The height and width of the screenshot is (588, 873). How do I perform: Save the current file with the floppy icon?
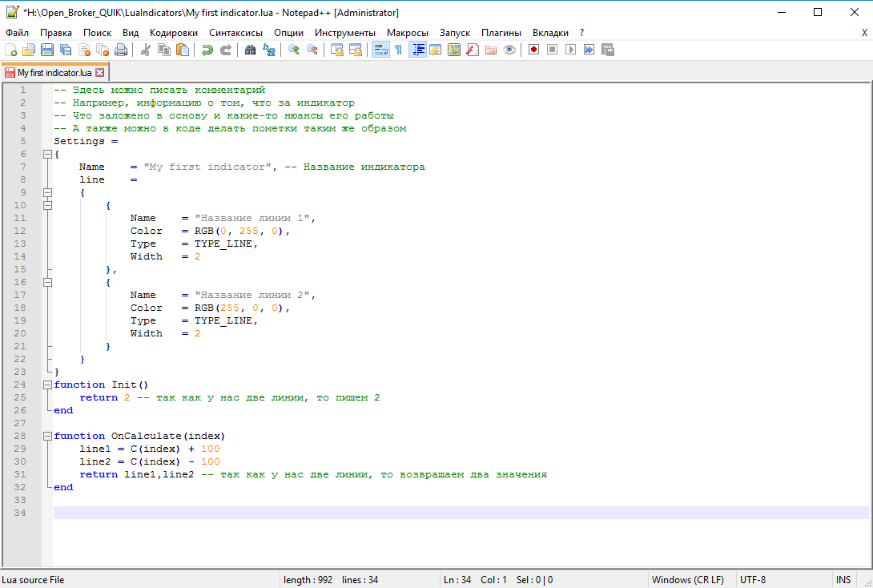pos(47,50)
